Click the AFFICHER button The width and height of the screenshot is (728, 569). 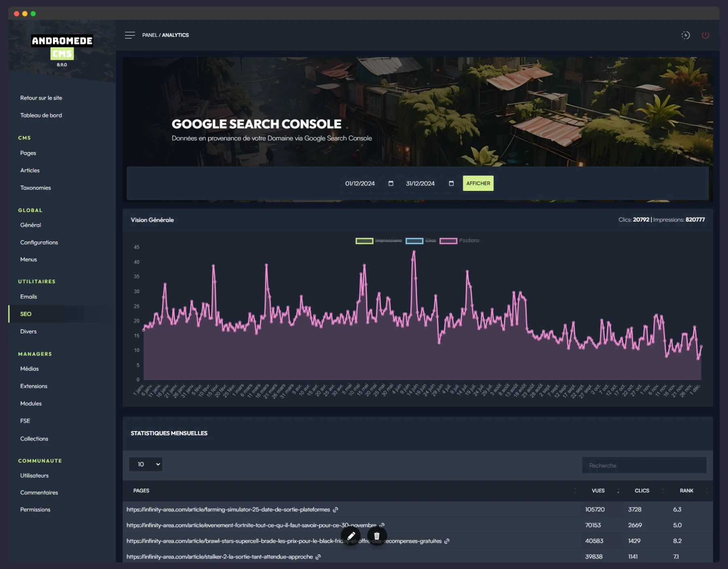pyautogui.click(x=478, y=183)
